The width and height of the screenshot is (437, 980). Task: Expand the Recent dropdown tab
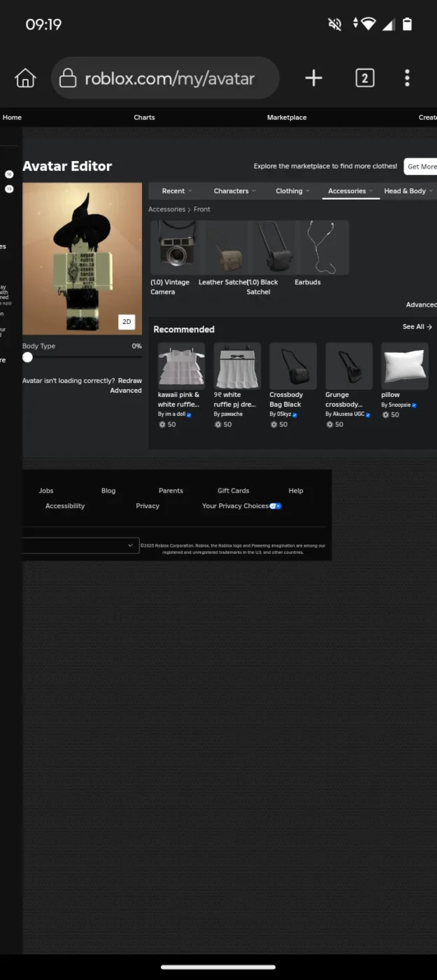coord(176,191)
